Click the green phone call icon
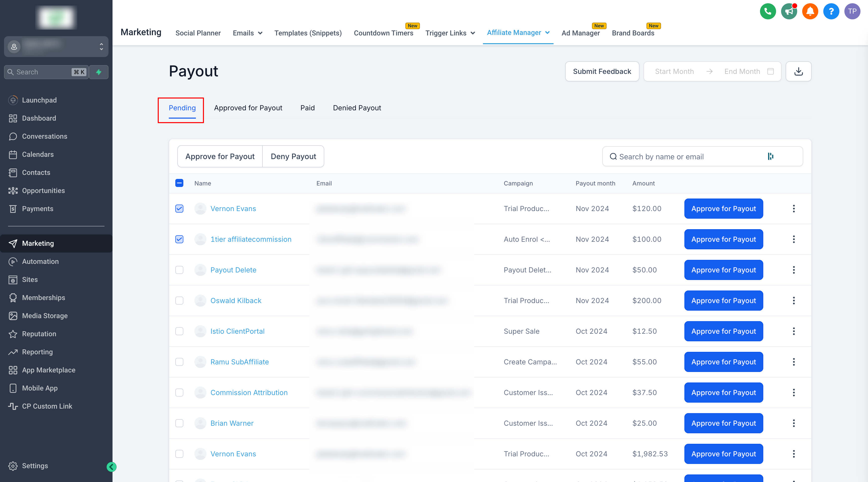Viewport: 868px width, 482px height. pos(768,12)
